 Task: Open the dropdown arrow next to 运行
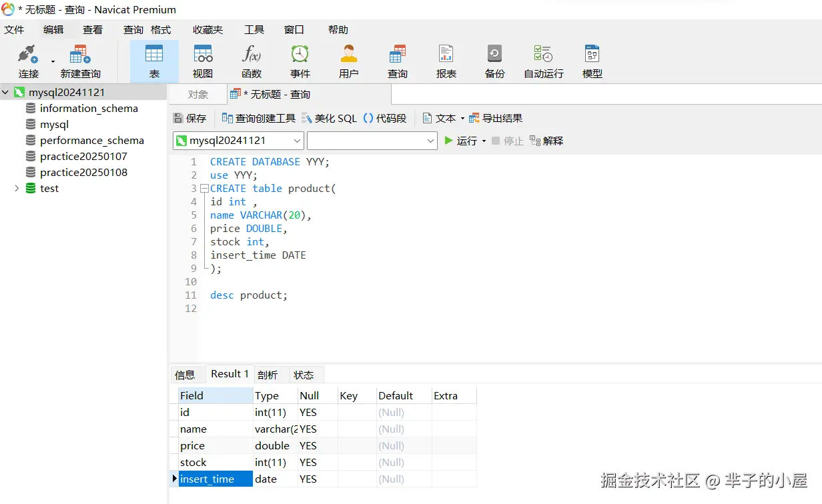click(x=484, y=141)
